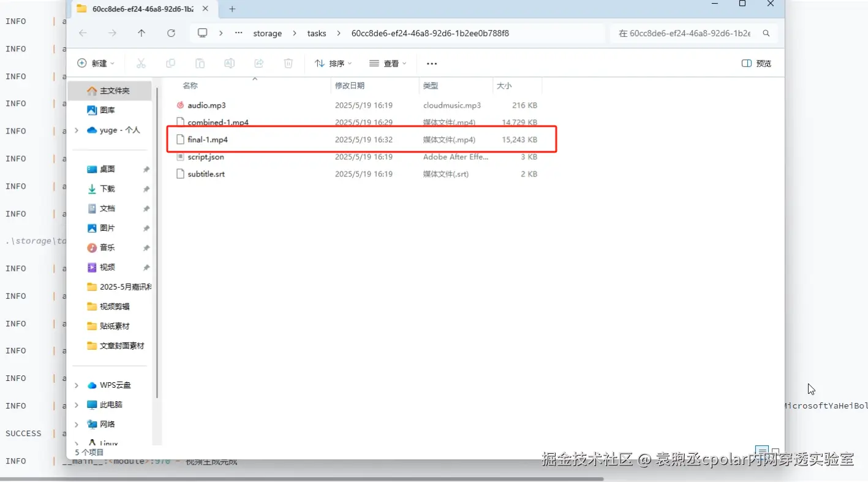This screenshot has height=482, width=868.
Task: Refresh the current folder view
Action: (x=171, y=33)
